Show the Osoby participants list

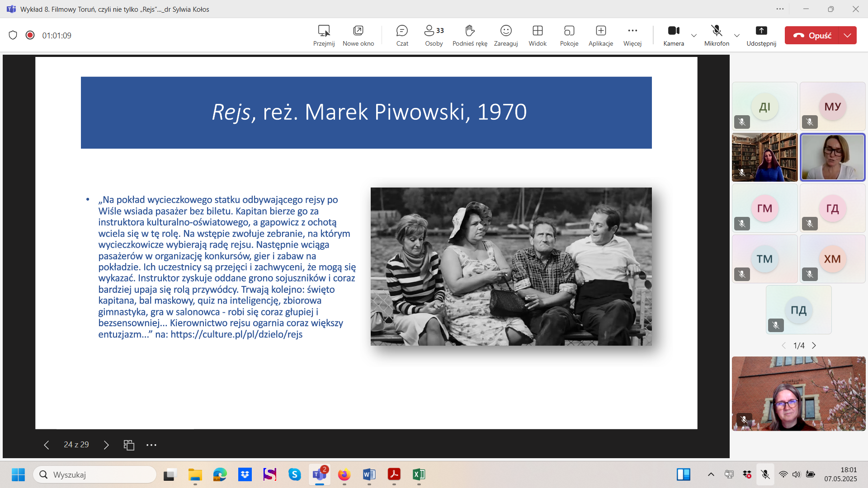pyautogui.click(x=434, y=35)
